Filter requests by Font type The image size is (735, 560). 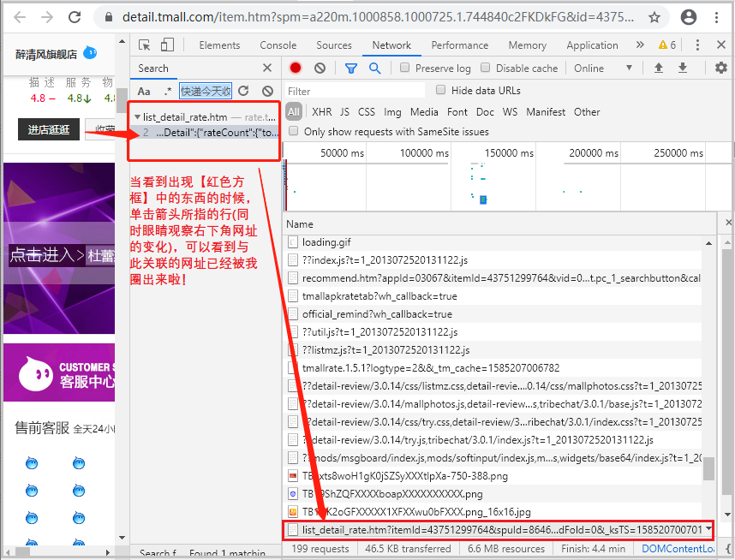pyautogui.click(x=457, y=112)
